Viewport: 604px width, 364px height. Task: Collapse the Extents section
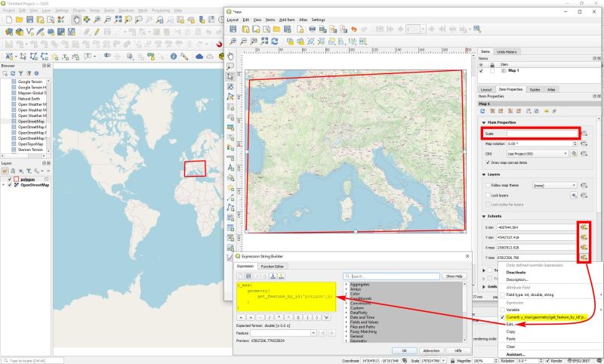point(484,217)
